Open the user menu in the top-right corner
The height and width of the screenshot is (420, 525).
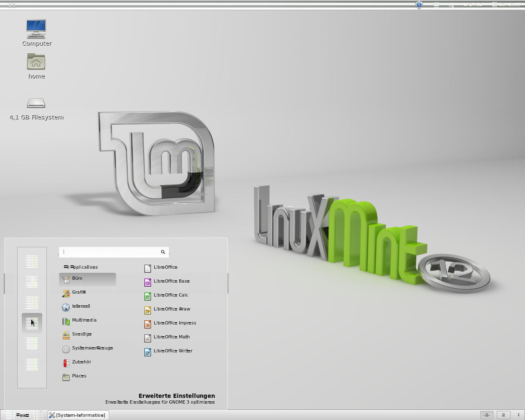506,5
